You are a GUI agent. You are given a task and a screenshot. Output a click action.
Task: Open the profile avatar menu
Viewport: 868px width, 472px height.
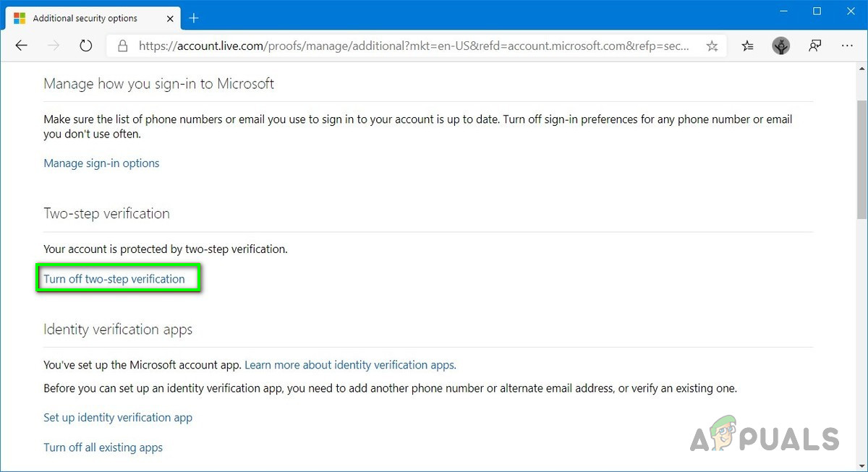(x=781, y=46)
